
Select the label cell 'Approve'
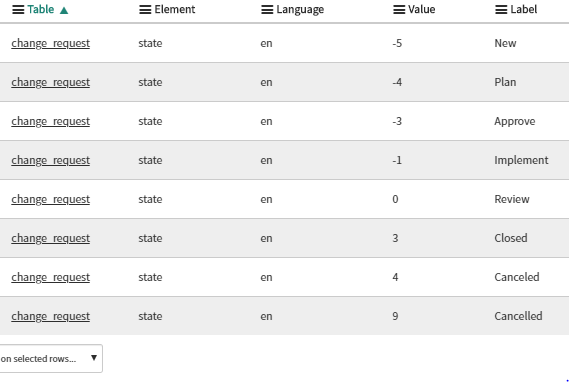515,121
